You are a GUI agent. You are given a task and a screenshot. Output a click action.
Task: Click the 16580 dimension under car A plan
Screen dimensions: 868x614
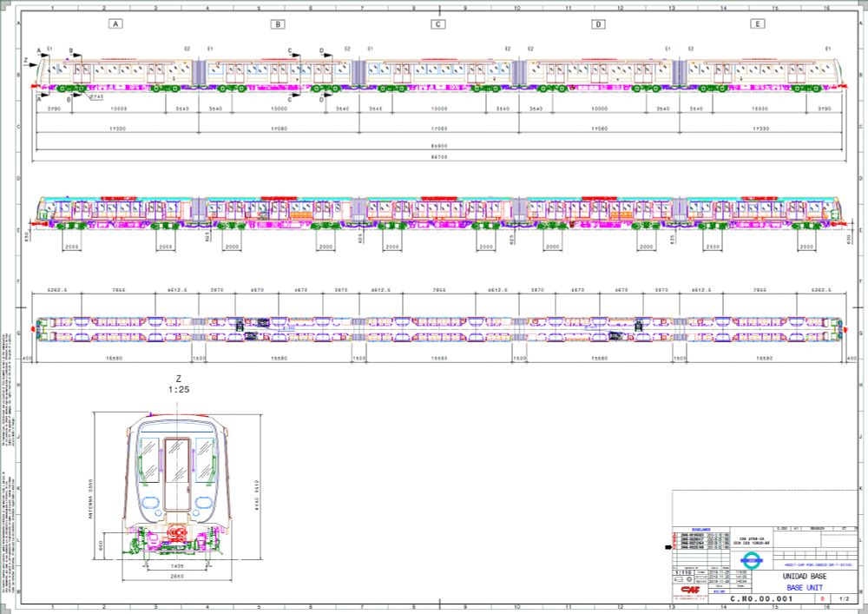pos(114,359)
